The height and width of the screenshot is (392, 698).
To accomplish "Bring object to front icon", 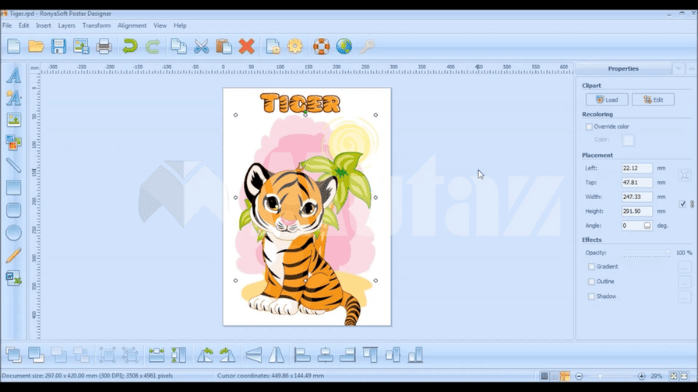I will [13, 355].
